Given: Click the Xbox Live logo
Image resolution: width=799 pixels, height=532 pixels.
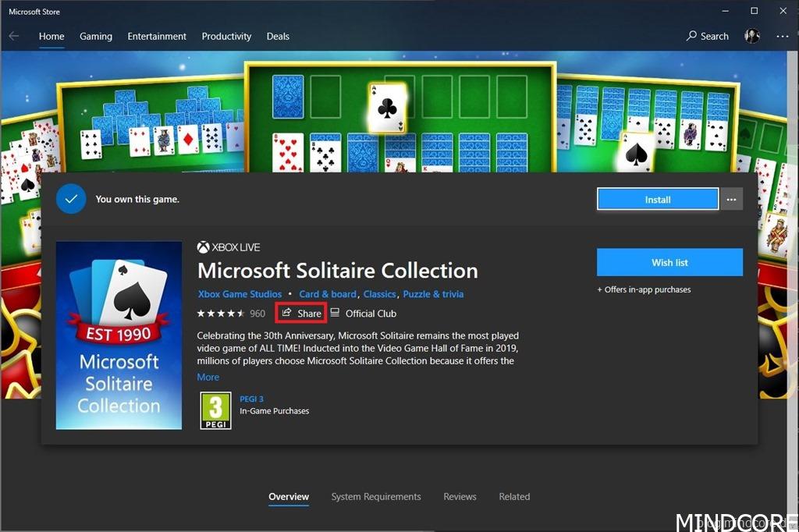Looking at the screenshot, I should pos(229,247).
